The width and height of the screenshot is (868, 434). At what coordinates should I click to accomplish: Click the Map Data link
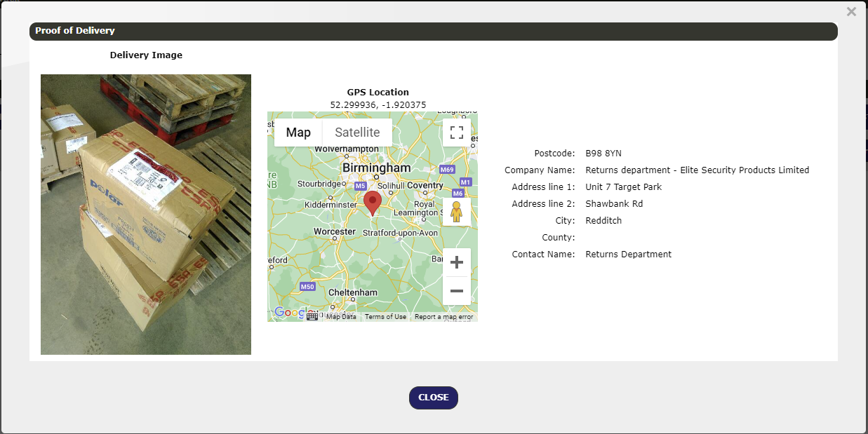[341, 317]
